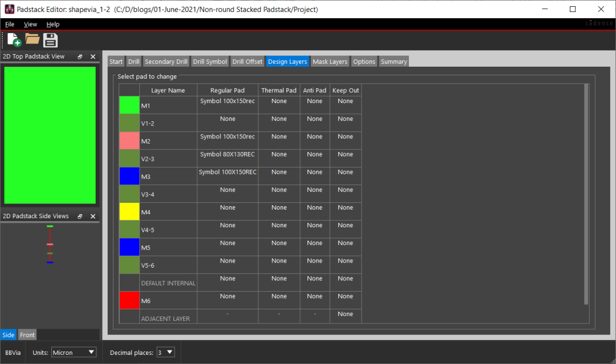Click the yellow M4 layer color swatch
Screen dimensions: 616x364
129,211
